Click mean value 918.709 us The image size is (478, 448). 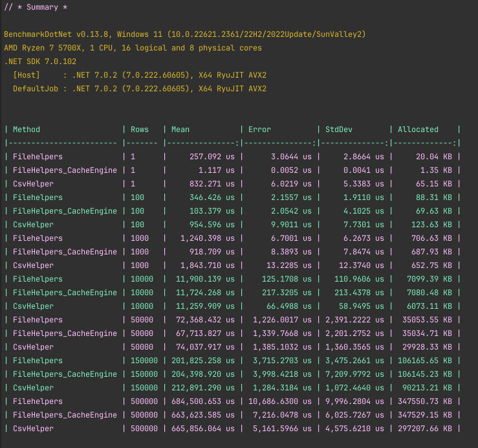click(x=212, y=252)
